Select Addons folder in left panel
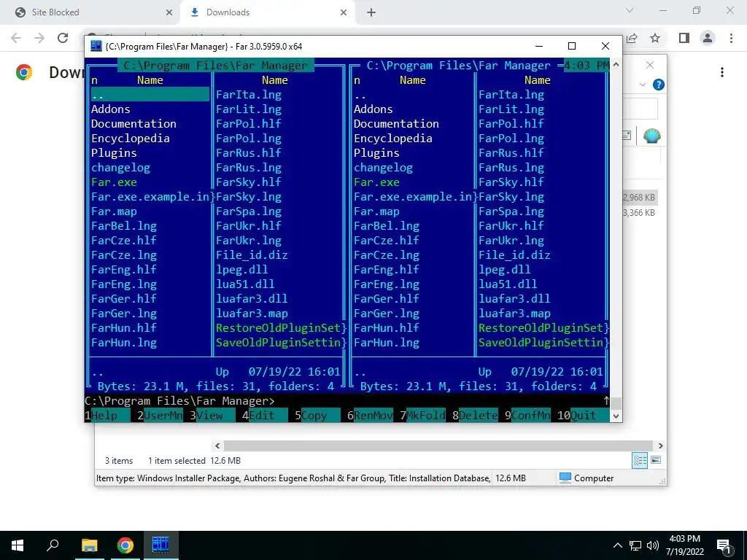 (x=111, y=109)
